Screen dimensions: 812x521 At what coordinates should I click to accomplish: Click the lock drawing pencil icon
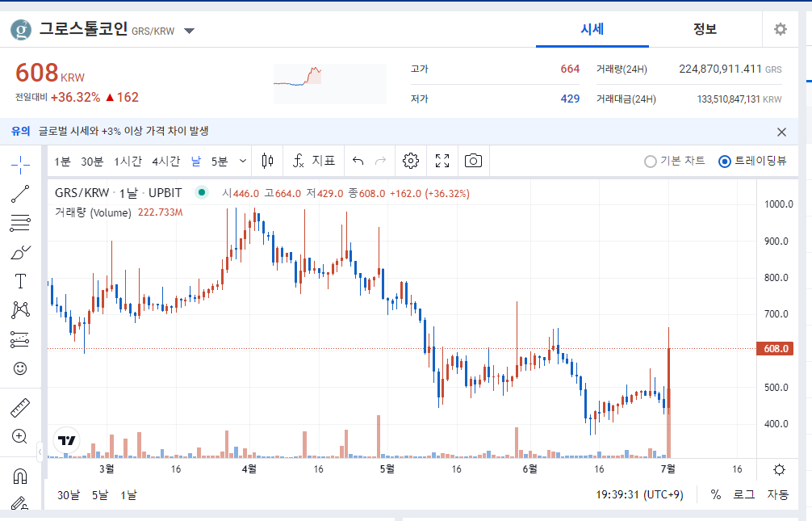click(x=19, y=503)
